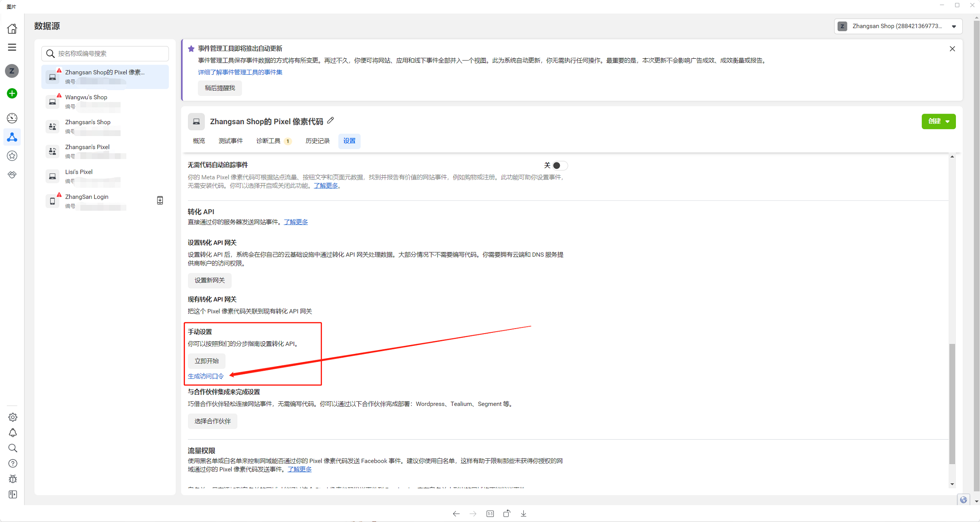This screenshot has width=980, height=522.
Task: Open the help question mark icon
Action: tap(13, 464)
